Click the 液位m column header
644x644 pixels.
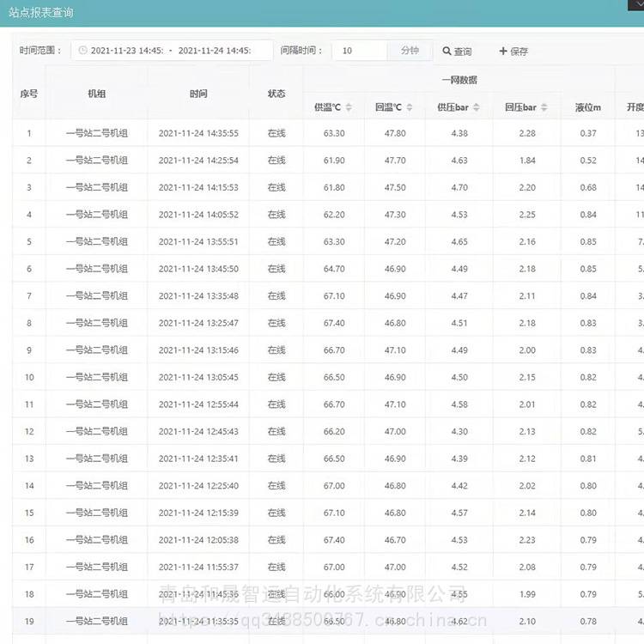click(587, 107)
